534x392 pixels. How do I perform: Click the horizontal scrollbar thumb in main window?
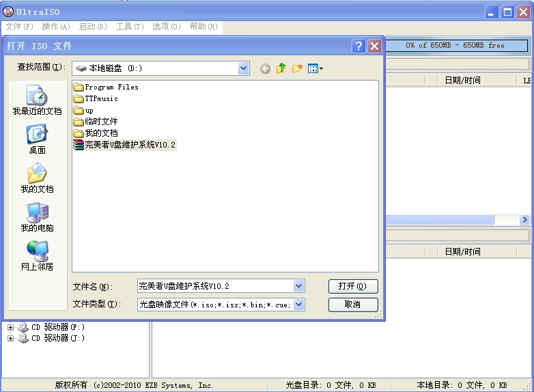click(439, 220)
